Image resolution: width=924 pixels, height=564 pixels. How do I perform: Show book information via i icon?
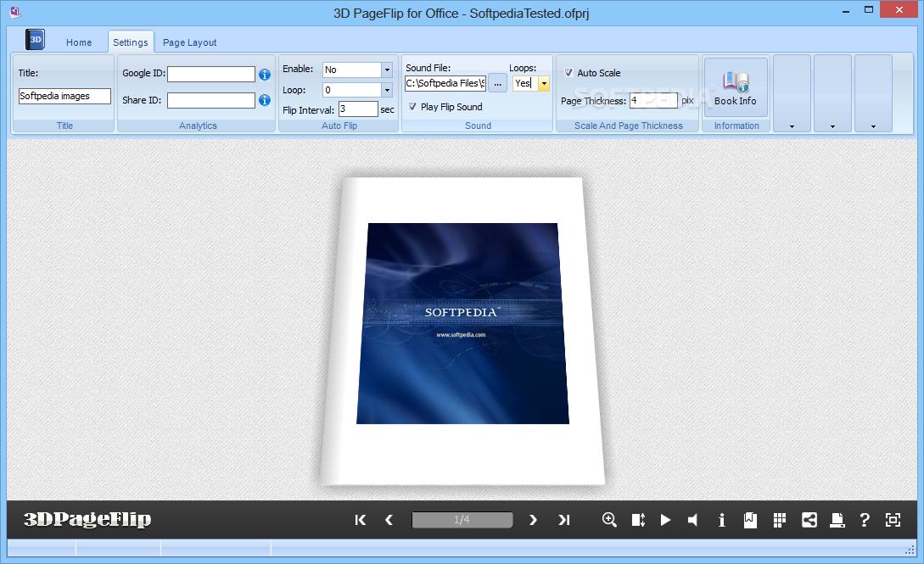tap(722, 520)
